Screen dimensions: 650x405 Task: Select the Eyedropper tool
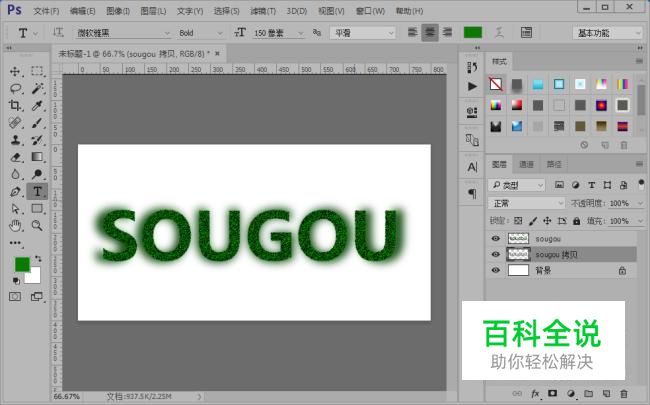(x=37, y=105)
